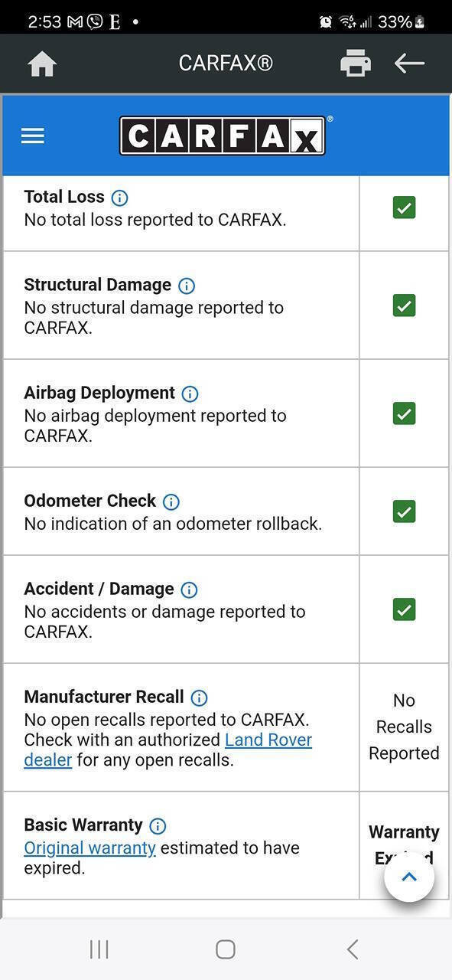Viewport: 452px width, 980px height.
Task: Show info for Structural Damage
Action: point(187,286)
